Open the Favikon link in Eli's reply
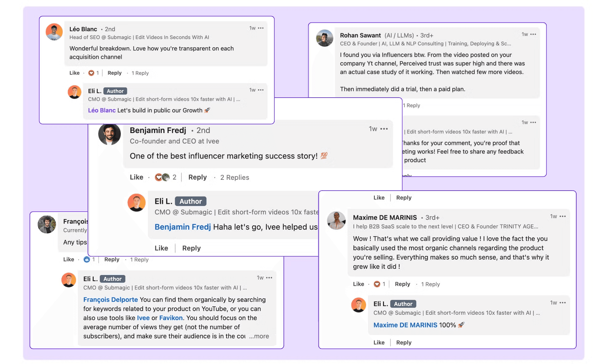 click(171, 318)
